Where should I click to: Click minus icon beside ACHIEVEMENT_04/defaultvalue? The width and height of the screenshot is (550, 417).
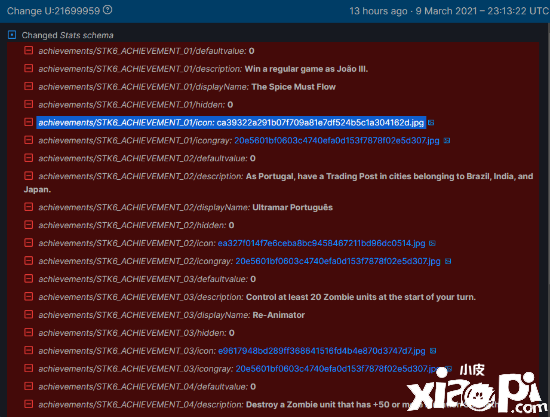pos(28,386)
